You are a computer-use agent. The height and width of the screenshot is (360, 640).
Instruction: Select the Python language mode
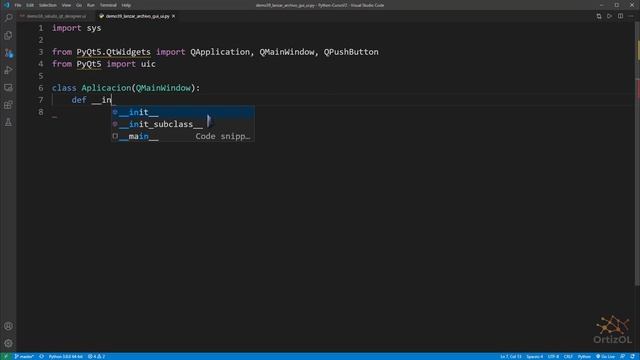pos(584,356)
